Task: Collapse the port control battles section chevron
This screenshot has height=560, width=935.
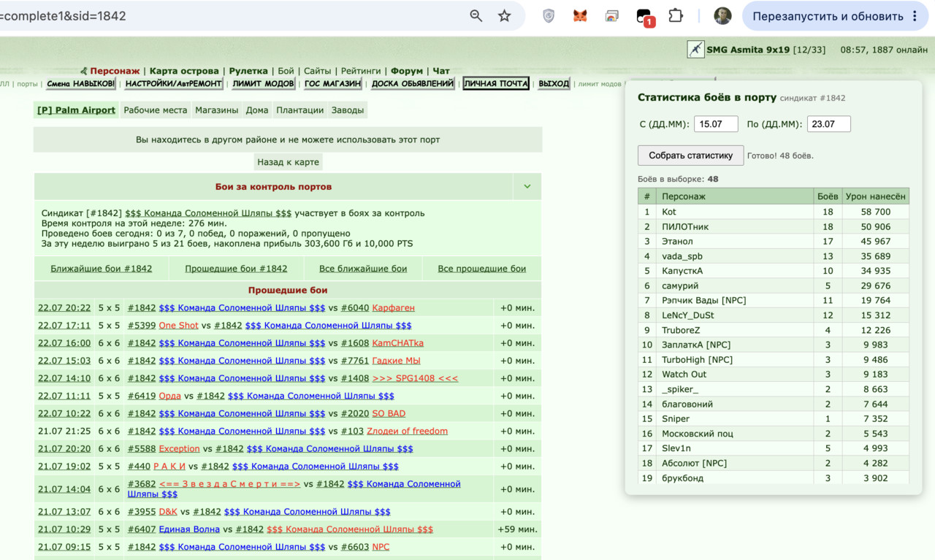Action: (x=527, y=187)
